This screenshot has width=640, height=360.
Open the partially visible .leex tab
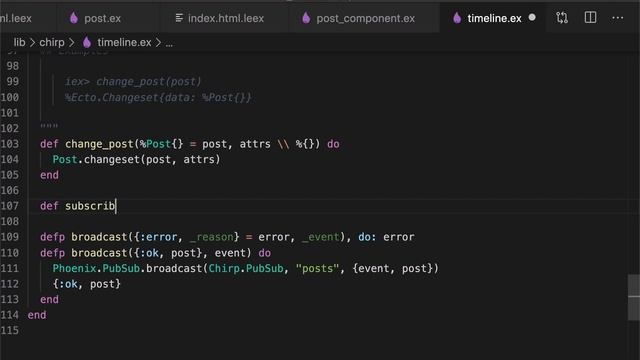click(16, 18)
